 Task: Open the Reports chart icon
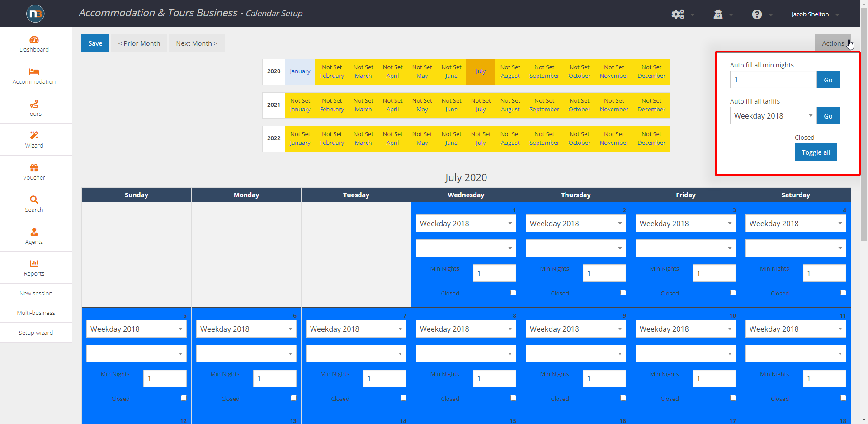pyautogui.click(x=34, y=263)
